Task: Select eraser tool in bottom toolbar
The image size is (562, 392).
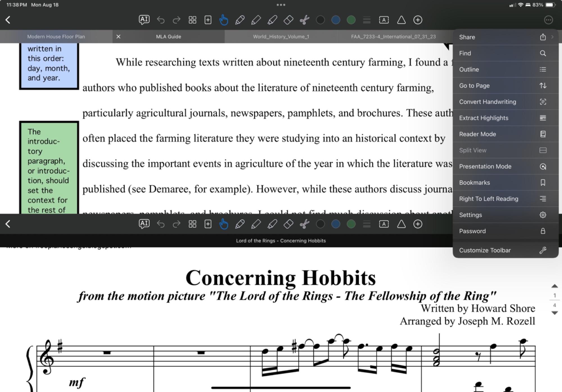Action: point(288,224)
